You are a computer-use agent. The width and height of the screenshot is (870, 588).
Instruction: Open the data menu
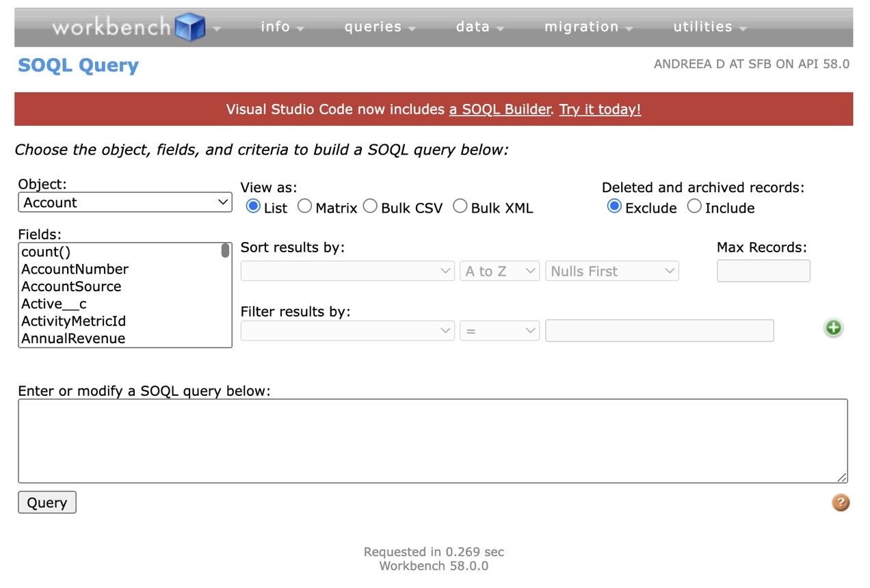(480, 27)
